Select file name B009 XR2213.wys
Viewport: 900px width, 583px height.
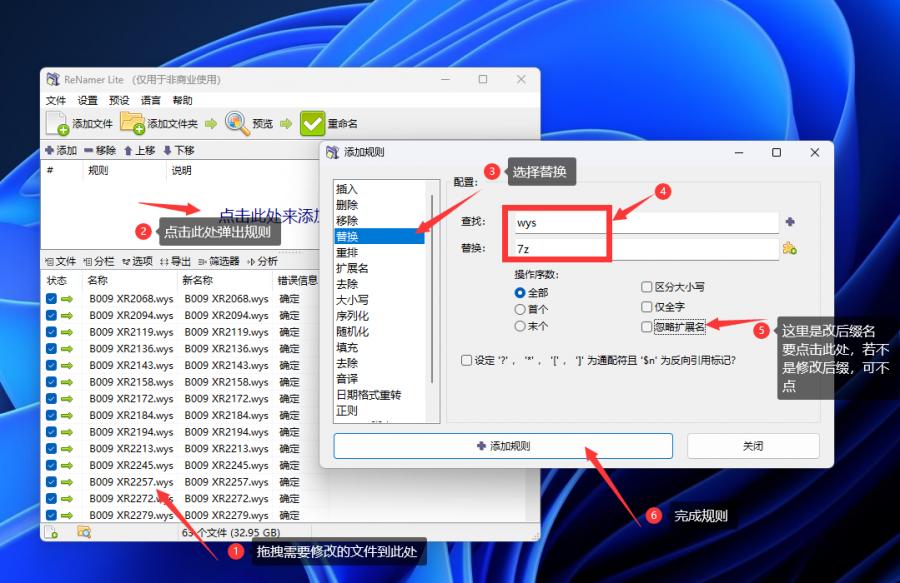point(131,448)
